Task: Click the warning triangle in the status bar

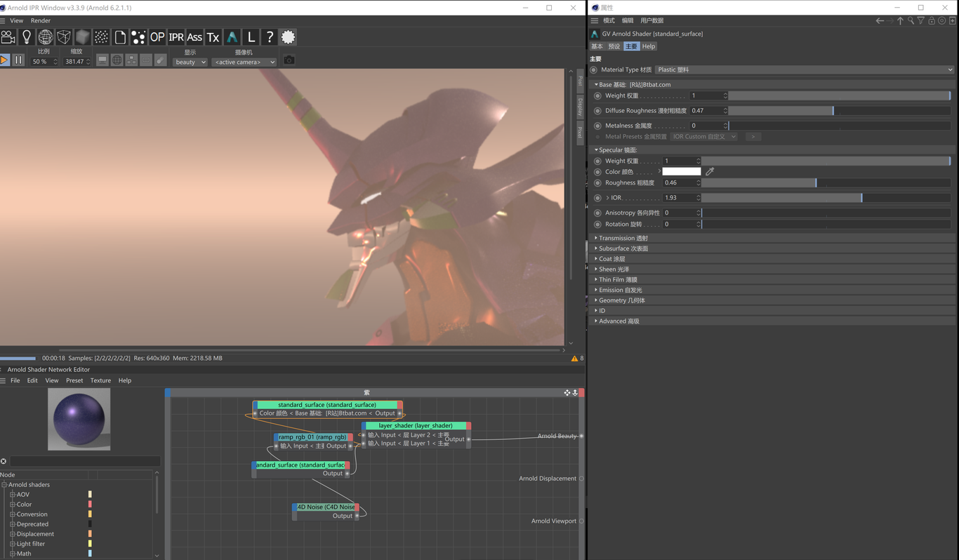Action: pyautogui.click(x=574, y=359)
